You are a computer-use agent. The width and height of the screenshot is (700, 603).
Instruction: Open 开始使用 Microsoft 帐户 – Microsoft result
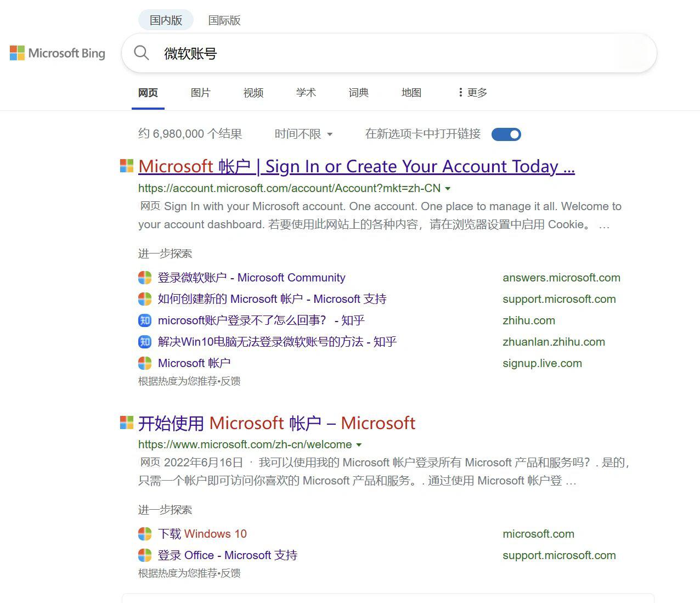pyautogui.click(x=276, y=423)
